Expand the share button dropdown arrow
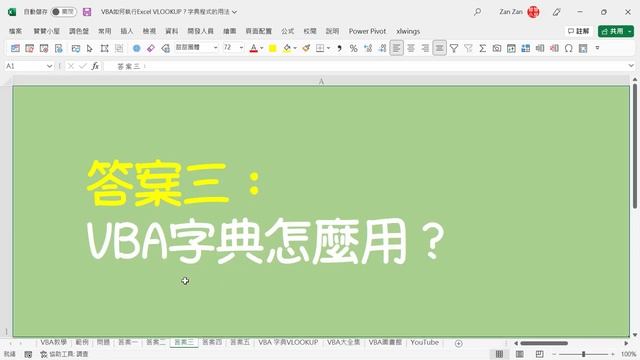This screenshot has height=360, width=640. [630, 31]
